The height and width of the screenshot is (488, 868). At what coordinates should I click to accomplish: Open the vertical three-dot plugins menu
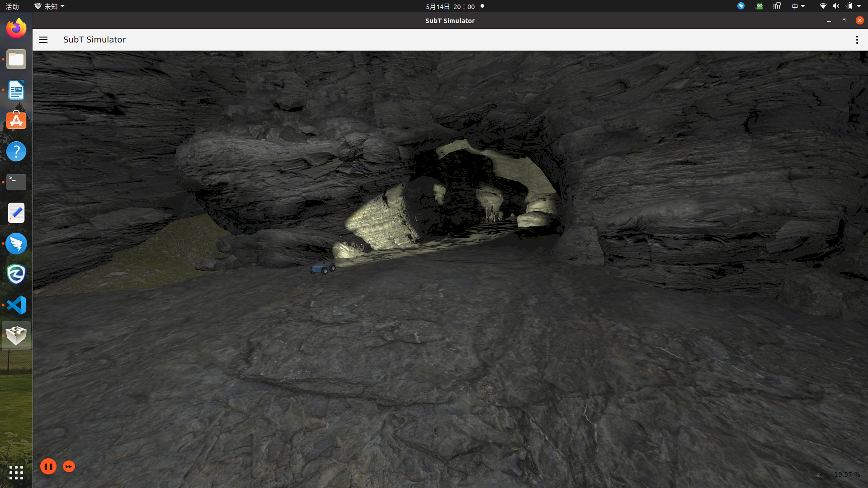tap(857, 40)
